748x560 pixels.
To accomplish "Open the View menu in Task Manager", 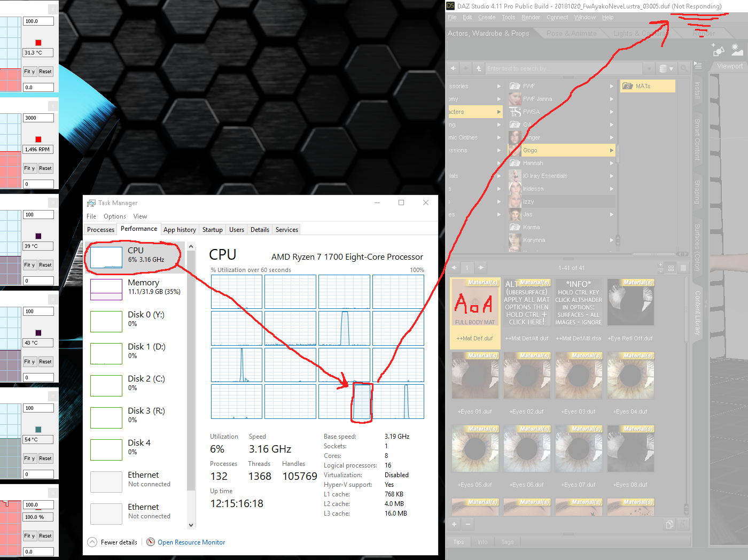I will [140, 216].
